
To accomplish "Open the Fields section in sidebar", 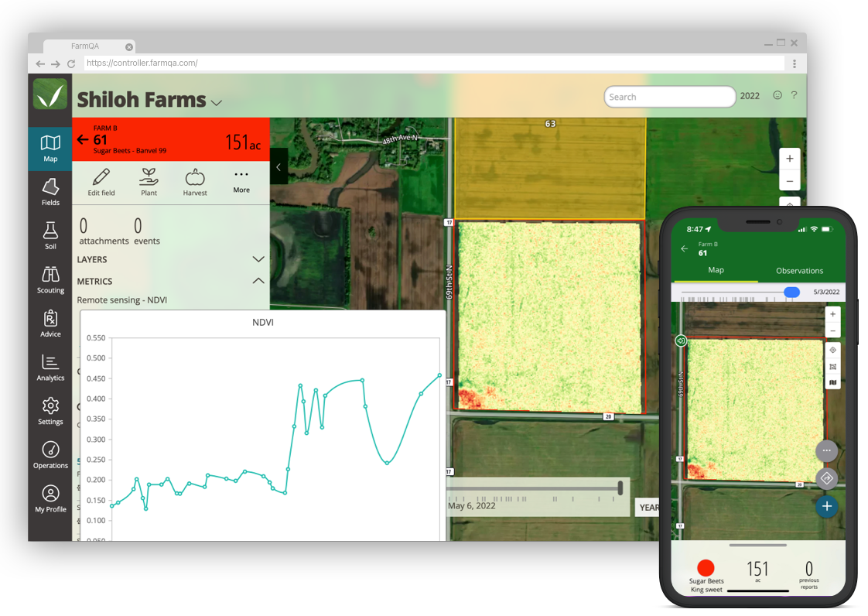I will coord(50,192).
